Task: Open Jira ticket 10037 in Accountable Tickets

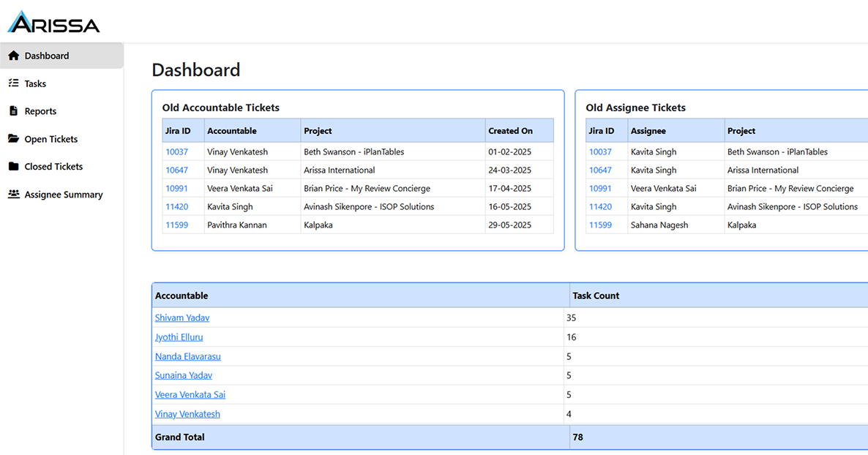Action: [x=176, y=152]
